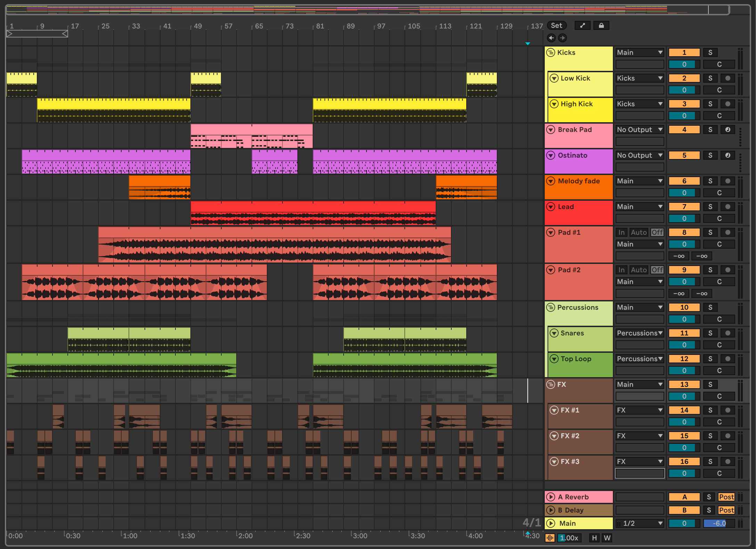
Task: Turn monitoring Off for Pad #1
Action: tap(657, 232)
